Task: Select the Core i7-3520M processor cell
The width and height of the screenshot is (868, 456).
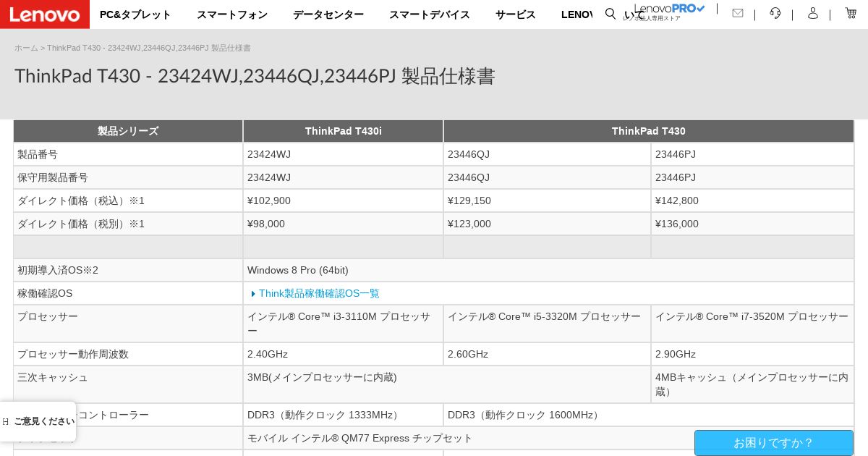Action: [x=752, y=324]
